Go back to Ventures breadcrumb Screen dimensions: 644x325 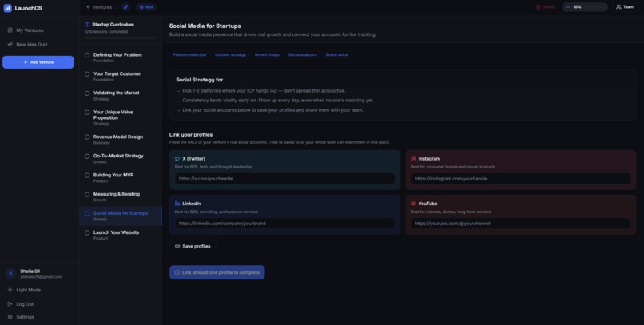coord(99,7)
